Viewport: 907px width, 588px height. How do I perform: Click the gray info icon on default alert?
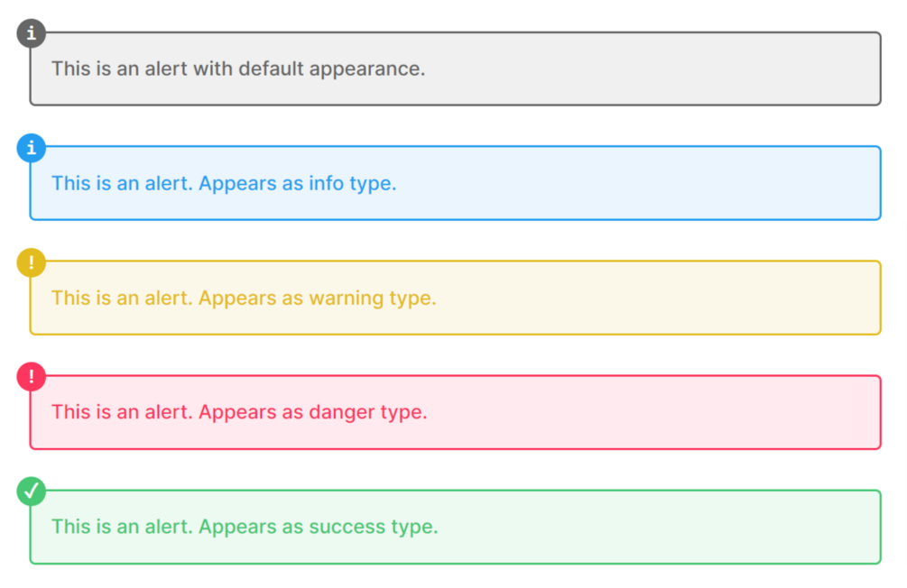pyautogui.click(x=32, y=33)
